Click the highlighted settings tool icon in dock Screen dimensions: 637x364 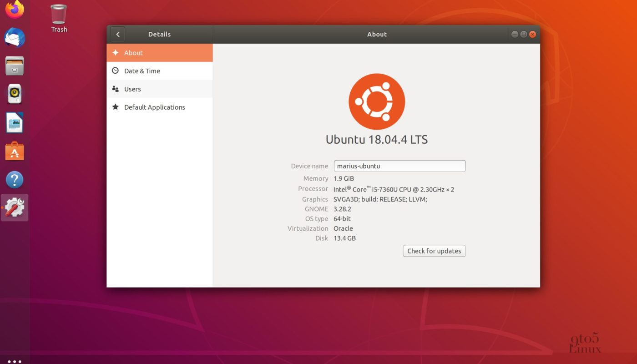[14, 207]
